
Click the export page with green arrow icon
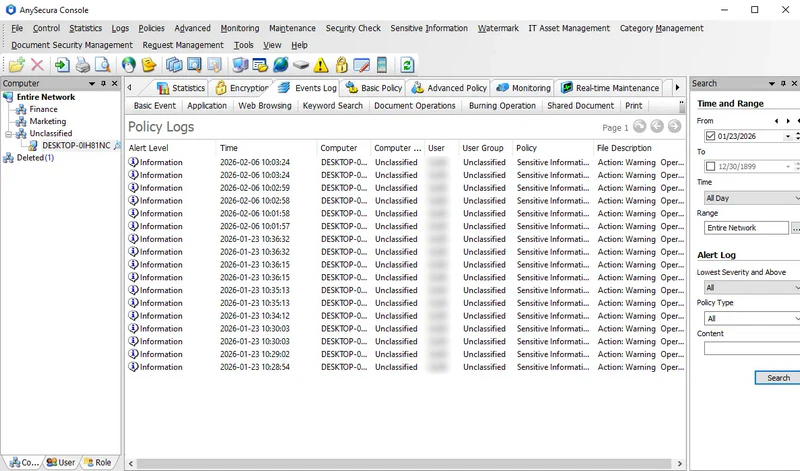62,65
